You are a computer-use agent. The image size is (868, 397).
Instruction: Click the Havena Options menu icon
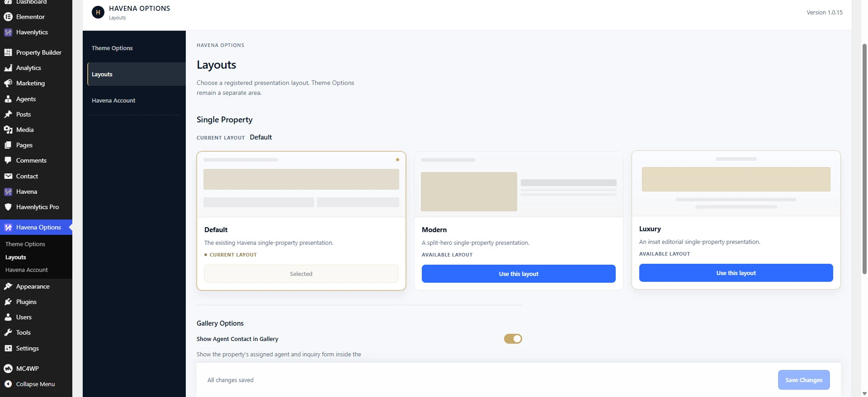pos(8,227)
